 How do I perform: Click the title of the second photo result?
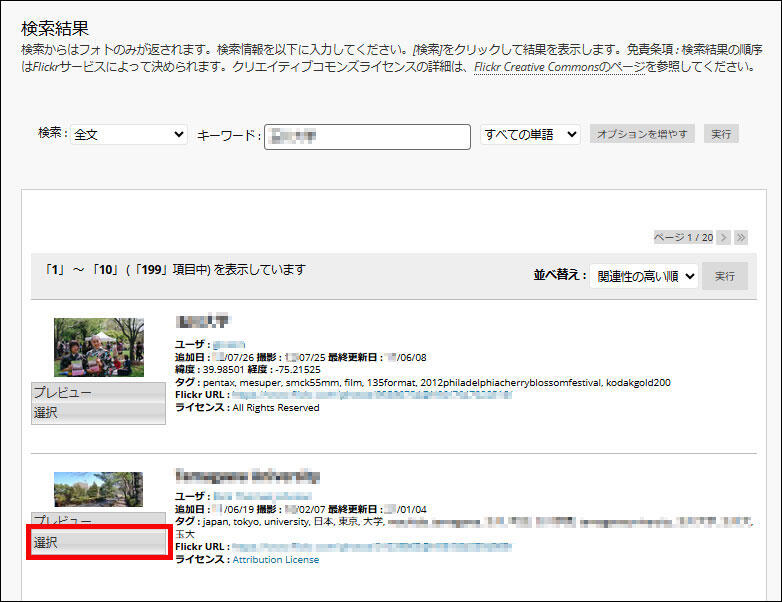tap(247, 475)
